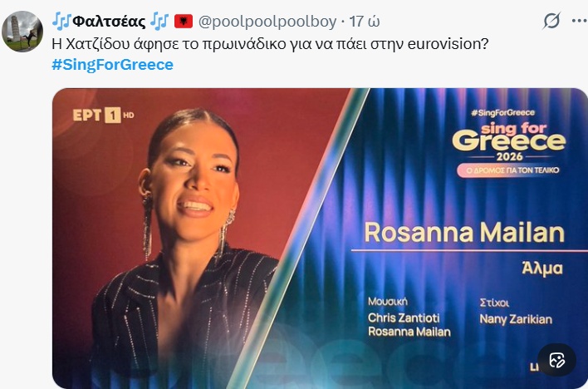
Task: Click the Chris Zantioti music credit
Action: pyautogui.click(x=404, y=318)
